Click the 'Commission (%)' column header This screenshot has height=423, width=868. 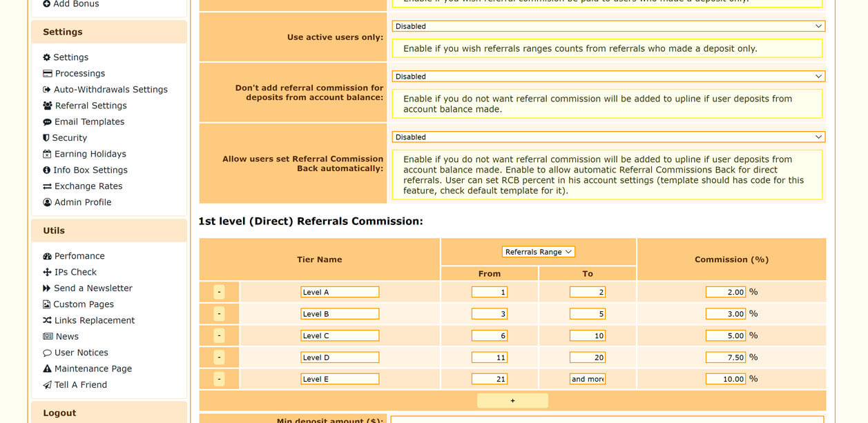click(731, 259)
